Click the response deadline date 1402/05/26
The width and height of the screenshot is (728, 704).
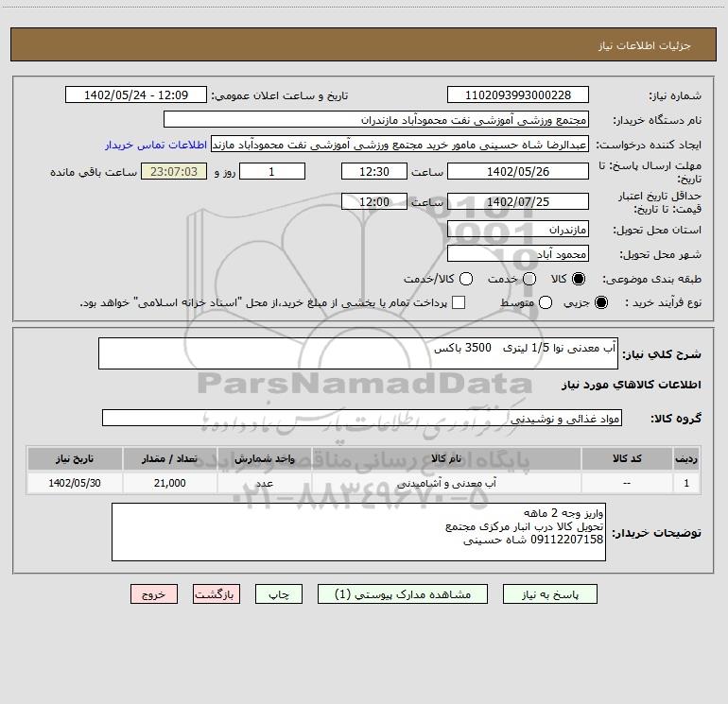coord(518,171)
